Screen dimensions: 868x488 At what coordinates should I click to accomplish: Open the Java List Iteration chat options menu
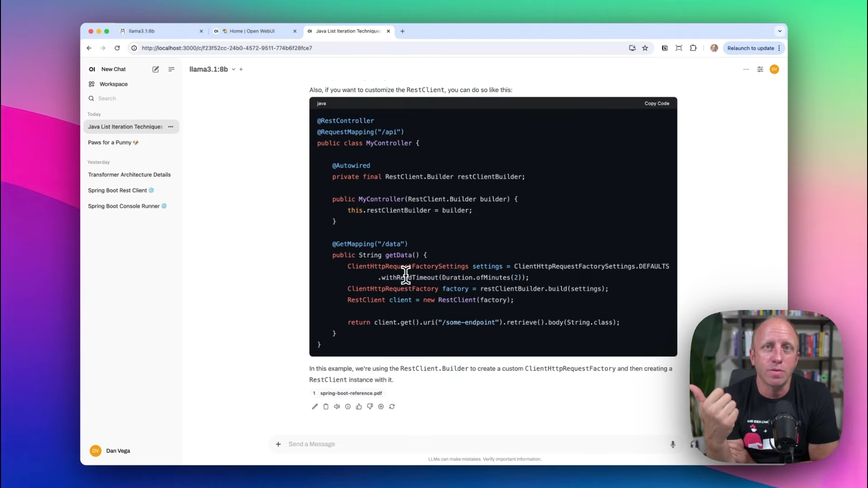tap(170, 127)
